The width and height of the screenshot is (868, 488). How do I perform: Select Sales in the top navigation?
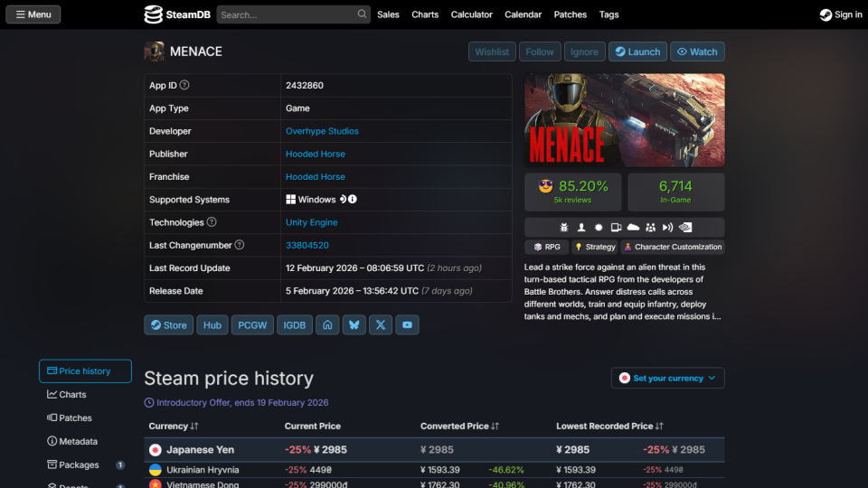[388, 14]
